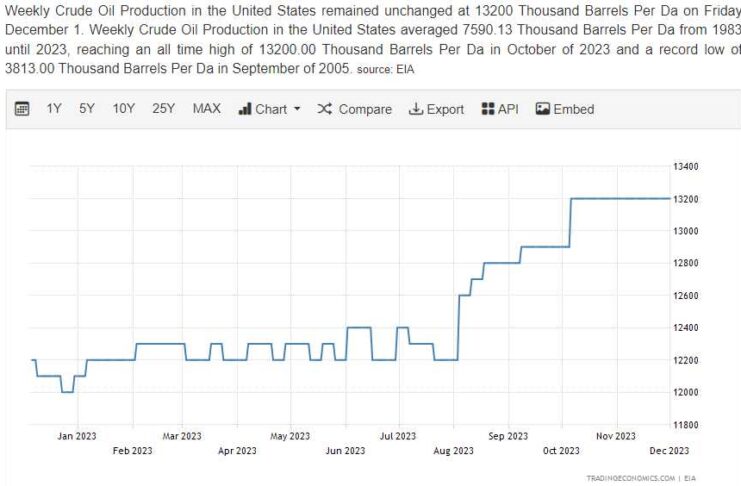Click the line's 13200 plateau

point(620,199)
